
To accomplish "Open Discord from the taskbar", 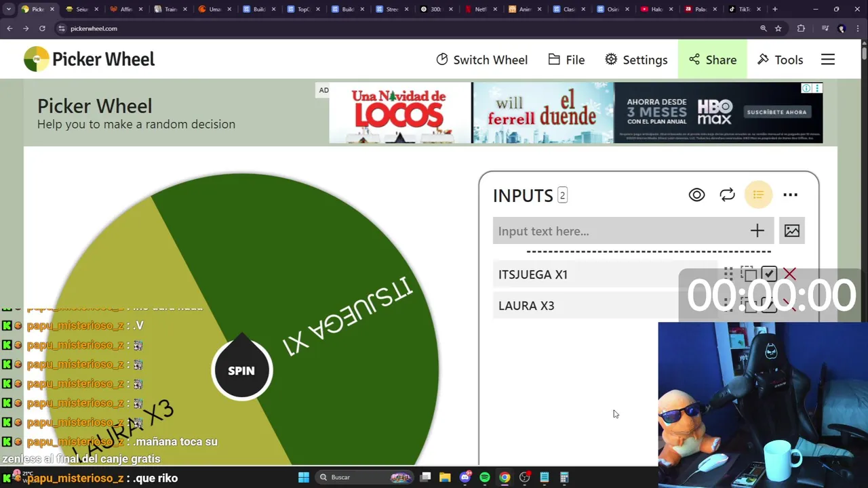I will tap(465, 477).
